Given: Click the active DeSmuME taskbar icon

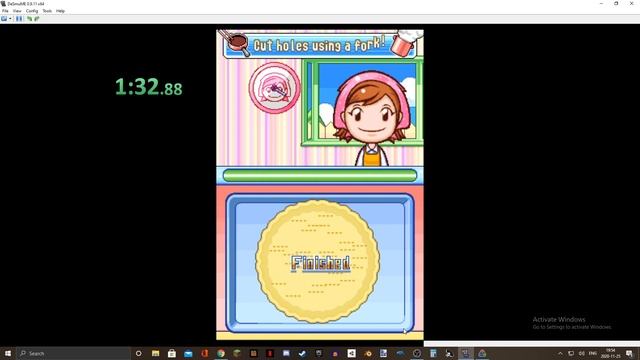Looking at the screenshot, I should coord(466,353).
